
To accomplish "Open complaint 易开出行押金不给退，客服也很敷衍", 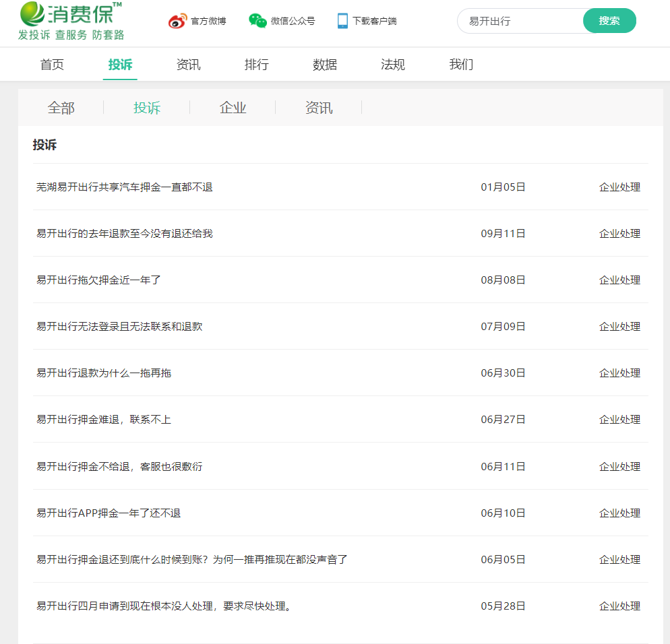I will (119, 467).
